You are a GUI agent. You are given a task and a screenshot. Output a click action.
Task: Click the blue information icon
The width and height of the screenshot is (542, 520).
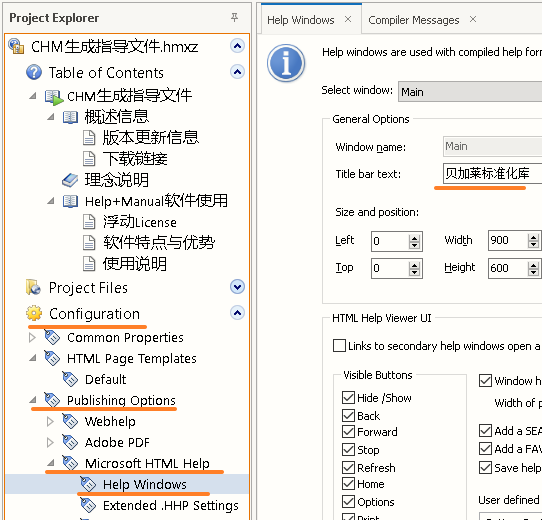286,63
